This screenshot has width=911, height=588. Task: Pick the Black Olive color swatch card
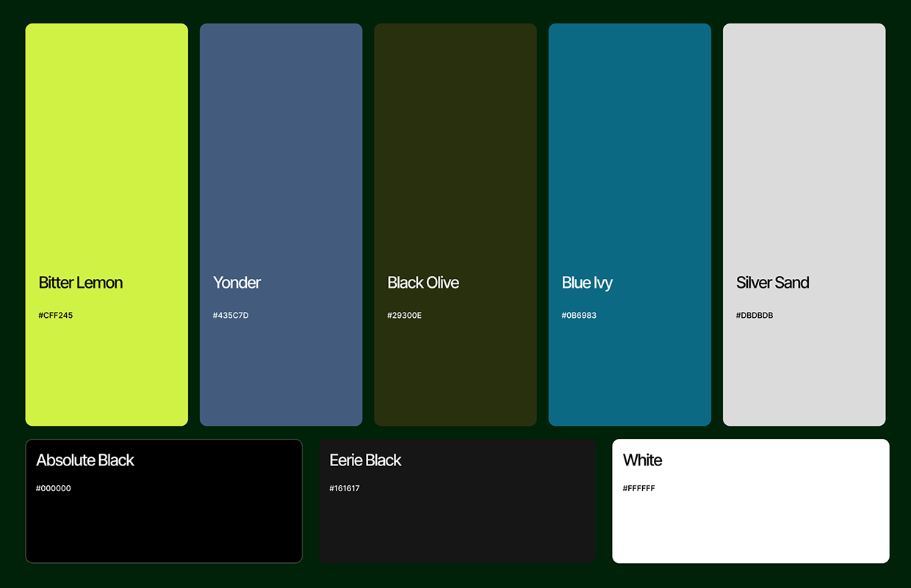(x=455, y=225)
